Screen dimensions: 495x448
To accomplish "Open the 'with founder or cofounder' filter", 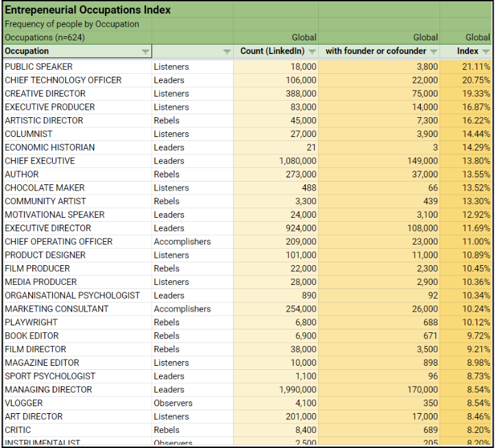I will (x=433, y=52).
